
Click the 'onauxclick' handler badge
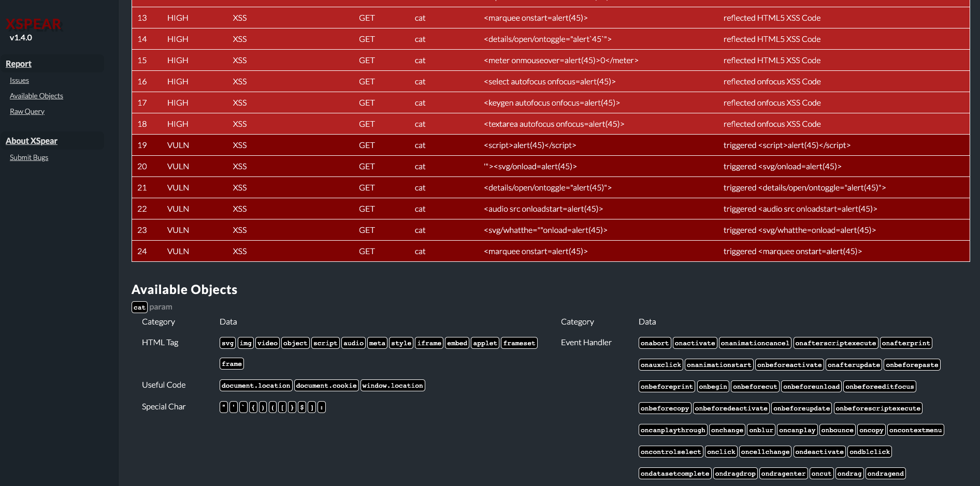coord(661,365)
